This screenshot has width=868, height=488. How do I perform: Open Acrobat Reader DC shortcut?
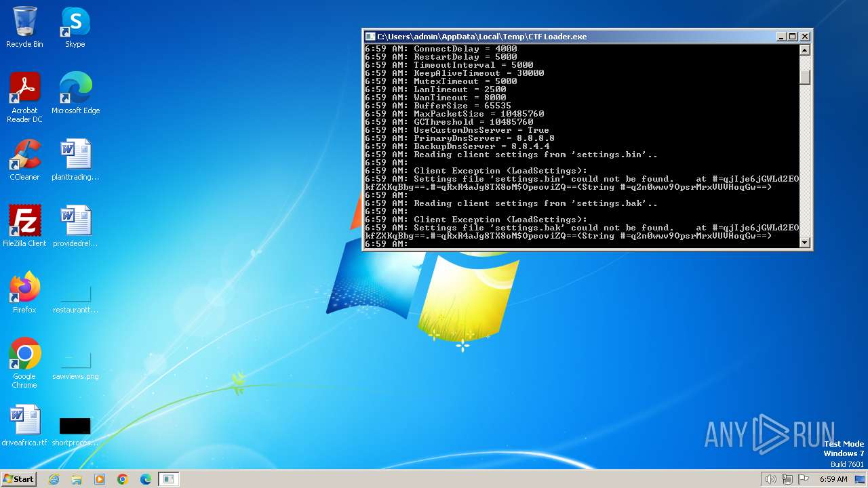[24, 98]
